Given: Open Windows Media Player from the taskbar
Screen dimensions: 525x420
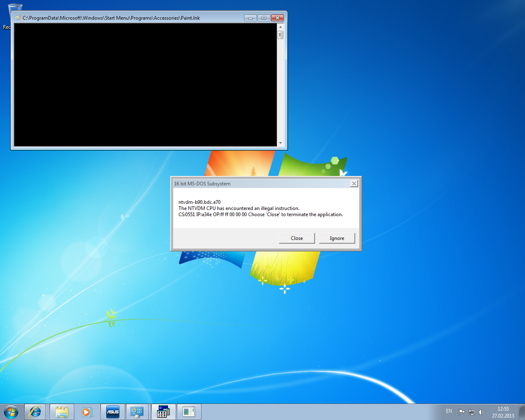Looking at the screenshot, I should [x=87, y=412].
